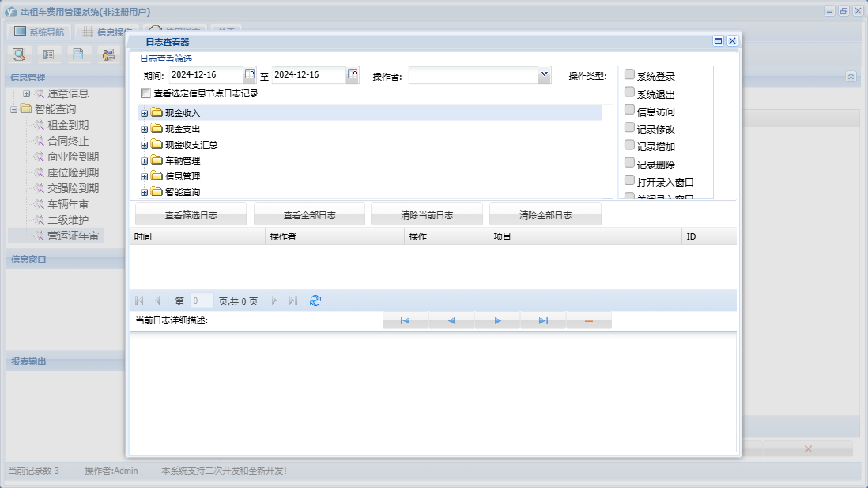Switch to the 系统导航 tab

[40, 32]
